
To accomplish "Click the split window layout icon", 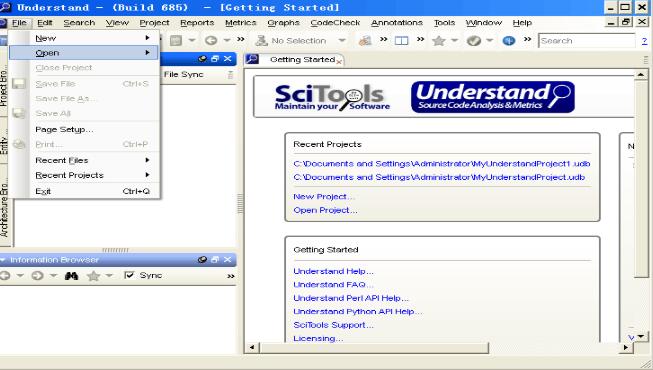I will pos(401,40).
